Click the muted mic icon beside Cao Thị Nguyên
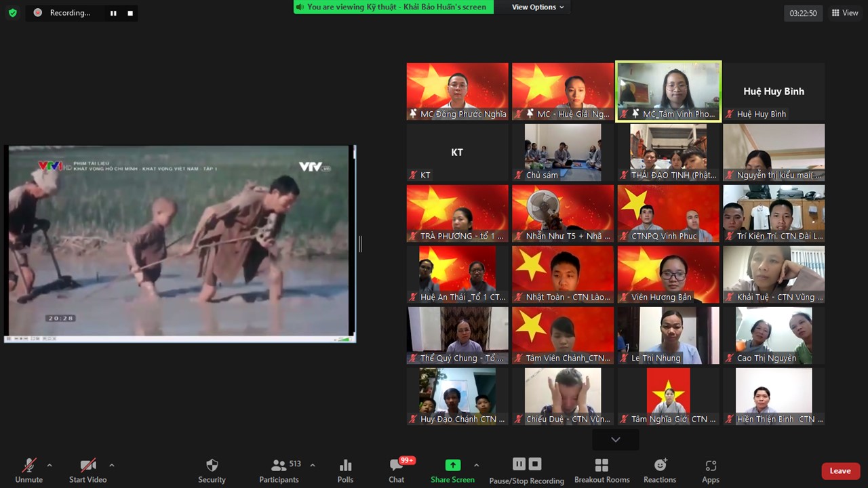This screenshot has height=488, width=868. tap(730, 358)
